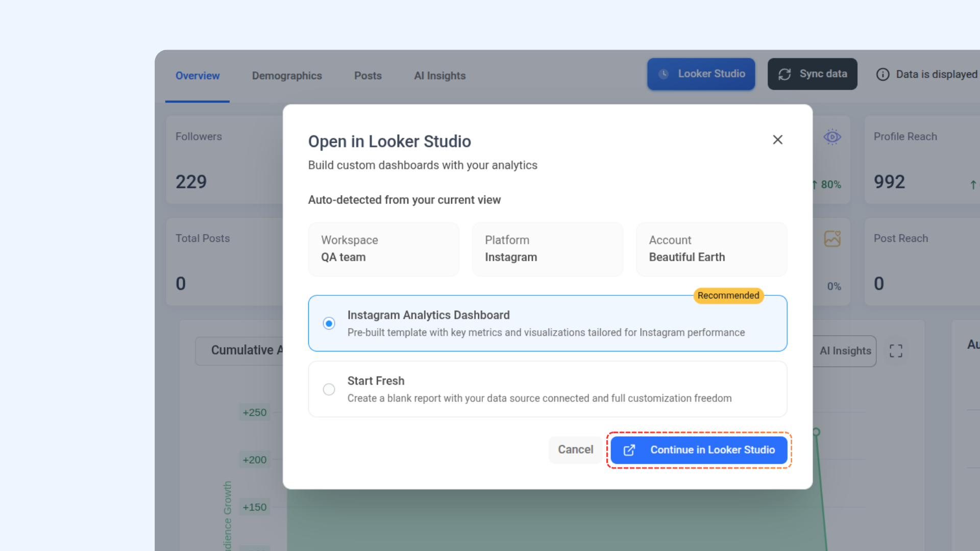Click the AI Insights chart button
The image size is (980, 551).
[845, 351]
